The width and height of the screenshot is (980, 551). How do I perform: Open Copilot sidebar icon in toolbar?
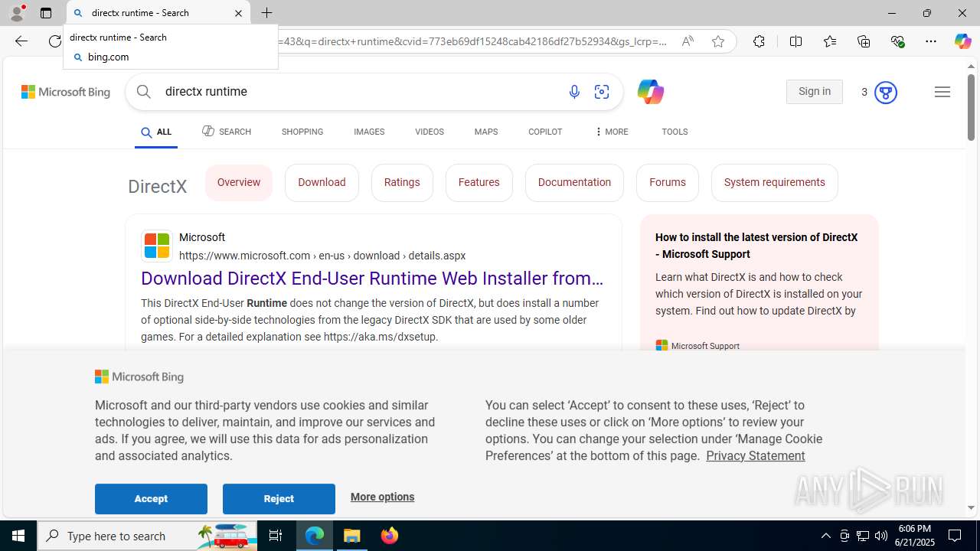tap(962, 41)
